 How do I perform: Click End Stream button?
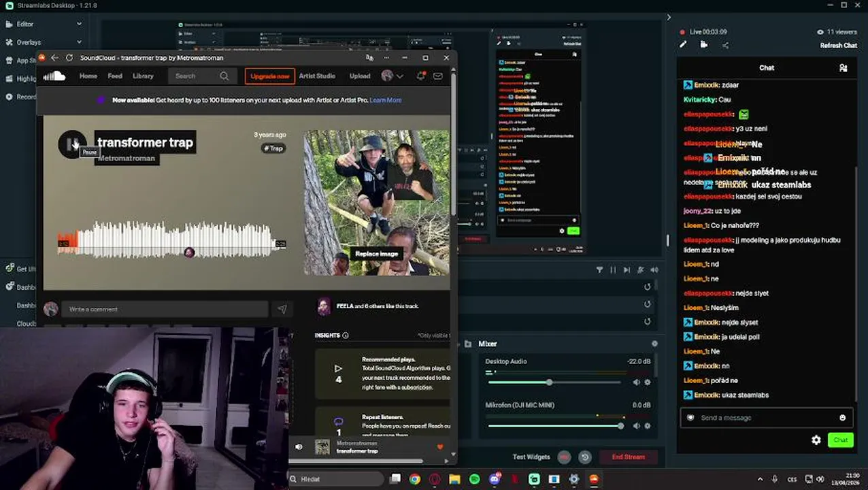(x=629, y=457)
